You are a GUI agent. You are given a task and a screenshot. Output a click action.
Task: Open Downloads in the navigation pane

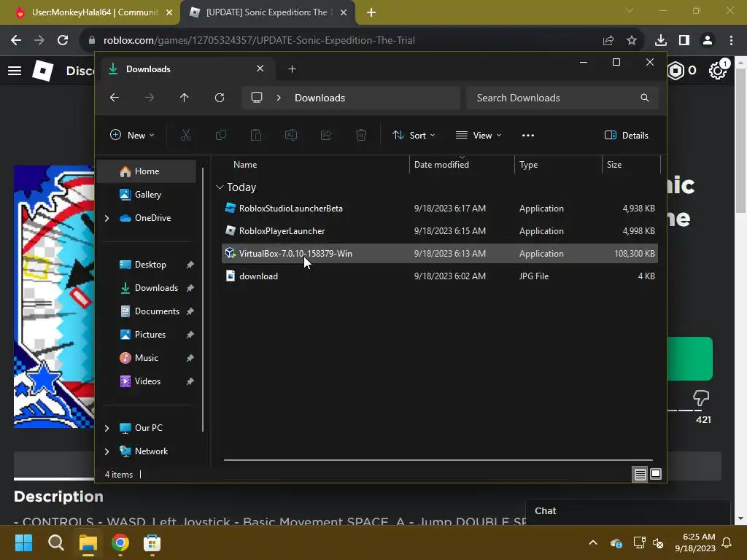point(156,288)
